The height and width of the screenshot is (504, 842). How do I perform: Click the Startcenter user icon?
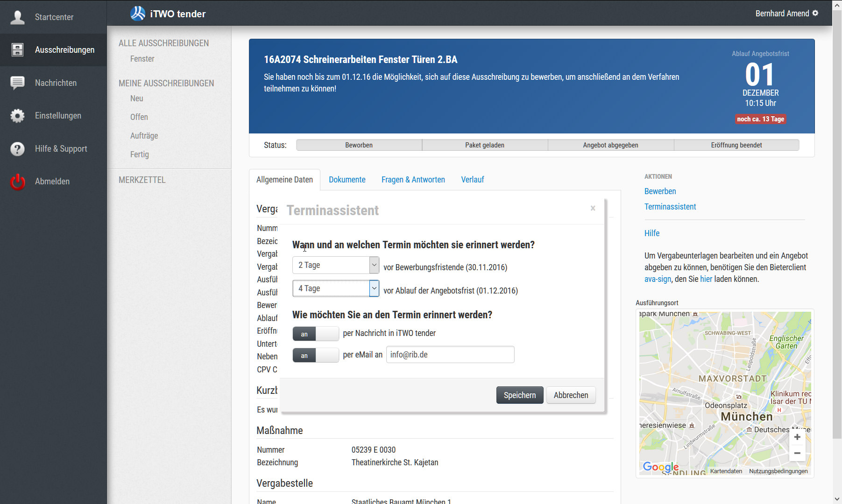tap(18, 17)
